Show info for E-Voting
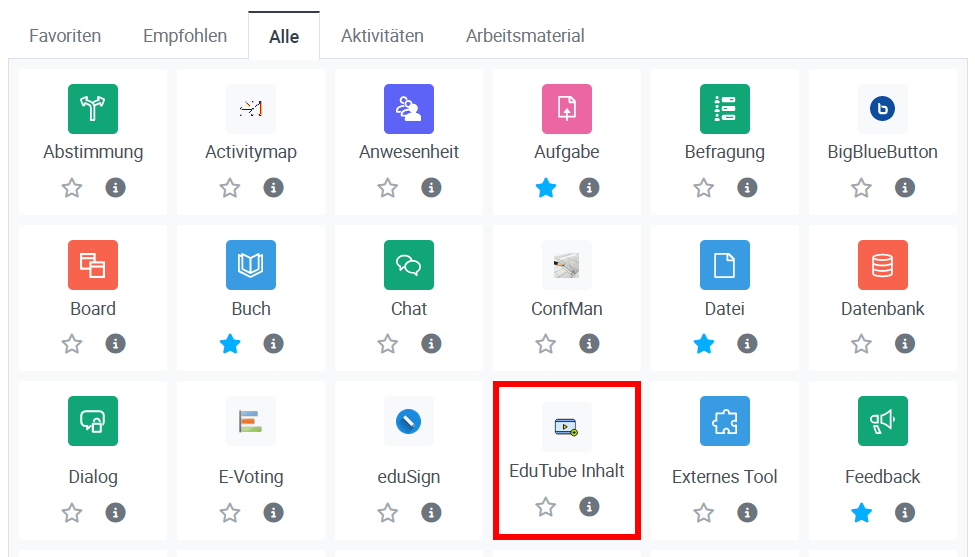Image resolution: width=975 pixels, height=557 pixels. coord(273,512)
